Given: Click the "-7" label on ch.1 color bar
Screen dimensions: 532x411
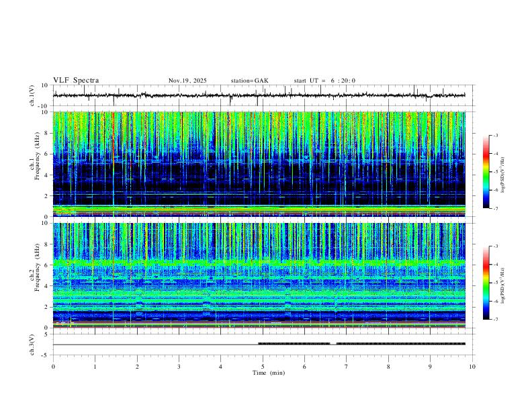Looking at the screenshot, I should tap(495, 208).
